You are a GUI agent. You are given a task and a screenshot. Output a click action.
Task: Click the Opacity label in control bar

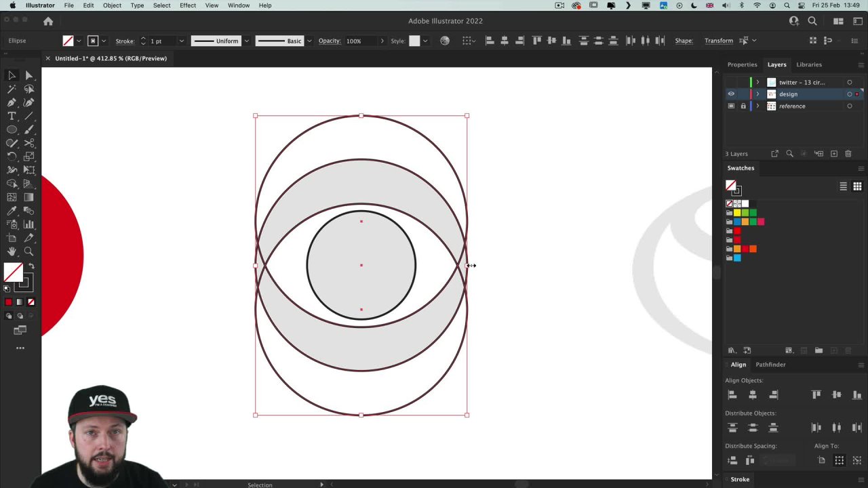pos(330,41)
